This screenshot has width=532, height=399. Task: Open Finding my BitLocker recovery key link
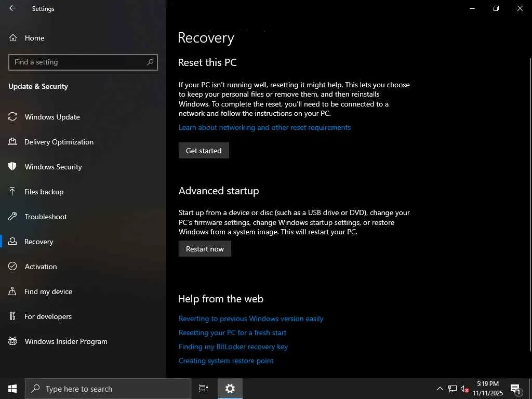pyautogui.click(x=233, y=347)
